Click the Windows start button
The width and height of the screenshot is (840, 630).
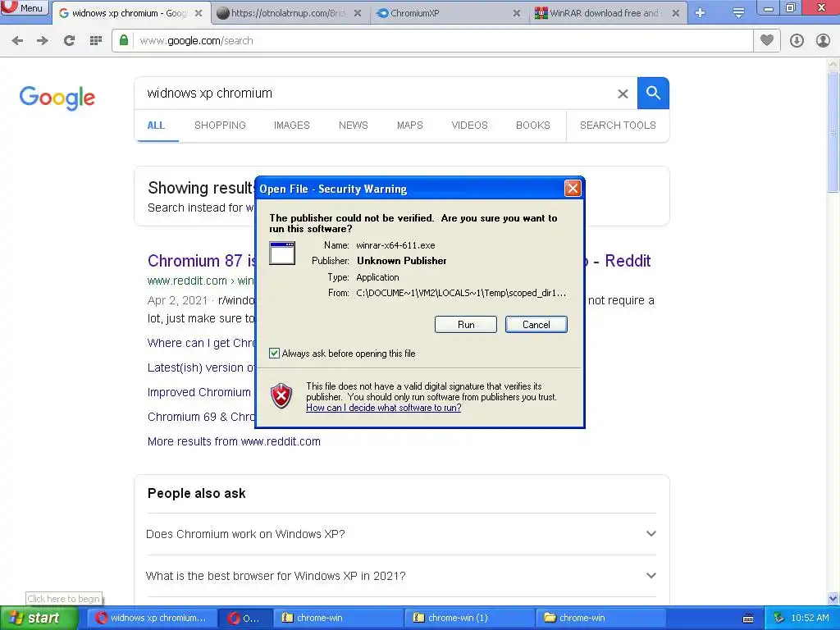[39, 618]
